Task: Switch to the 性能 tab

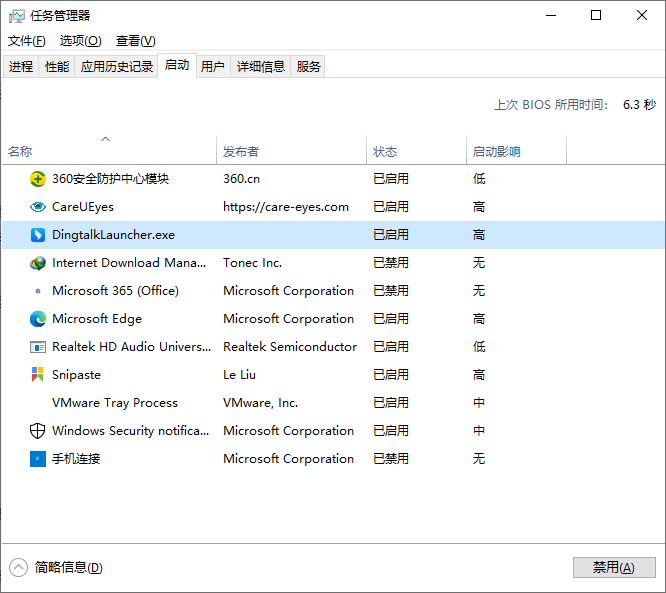Action: tap(57, 66)
